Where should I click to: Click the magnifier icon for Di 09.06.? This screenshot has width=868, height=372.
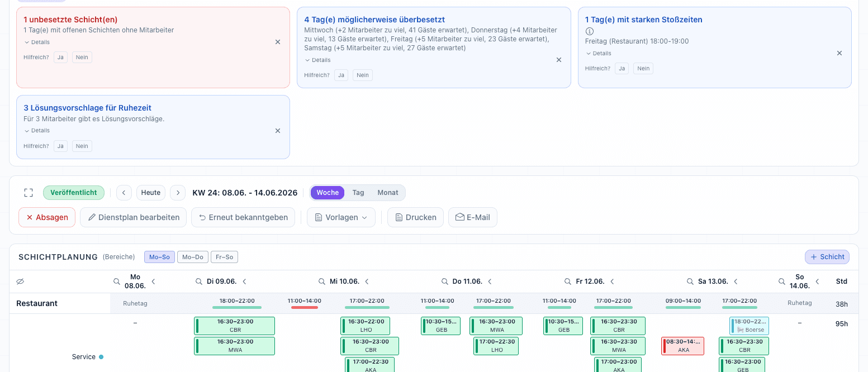198,282
